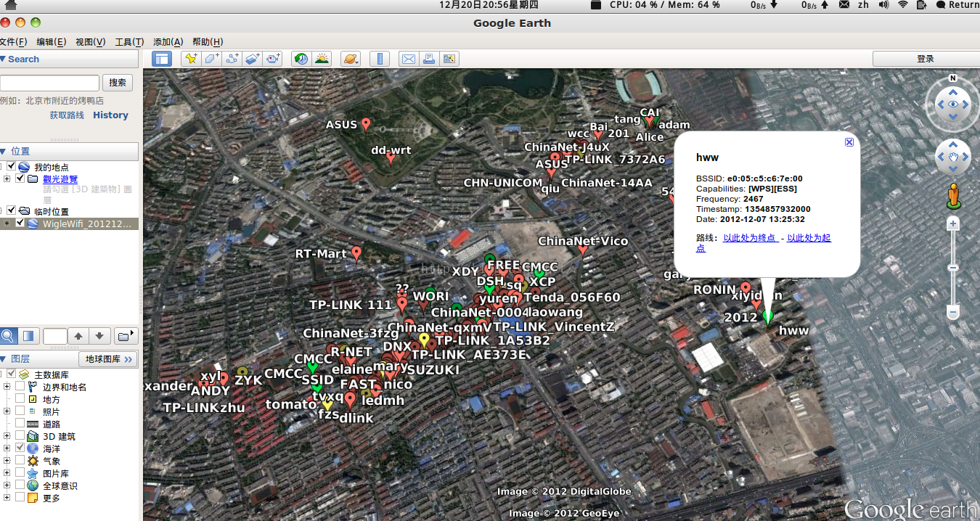Pick up the Street View pegman
Viewport: 980px width, 521px height.
point(953,196)
